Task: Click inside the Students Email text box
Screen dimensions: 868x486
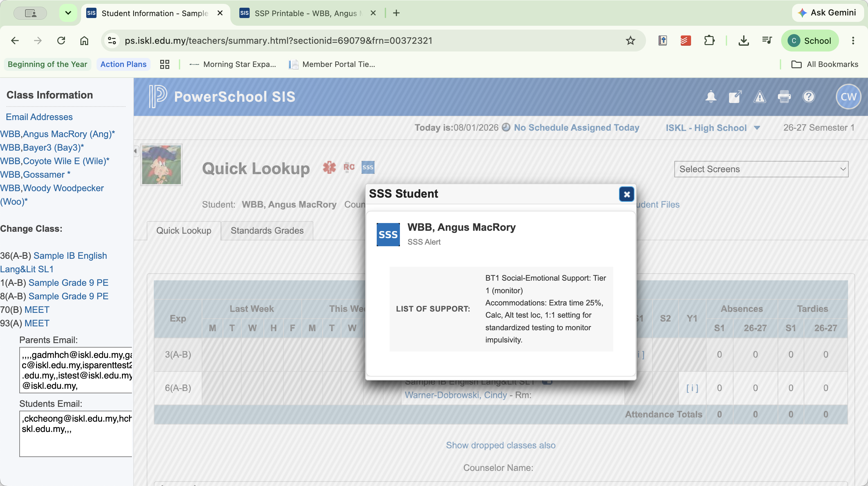Action: 76,434
